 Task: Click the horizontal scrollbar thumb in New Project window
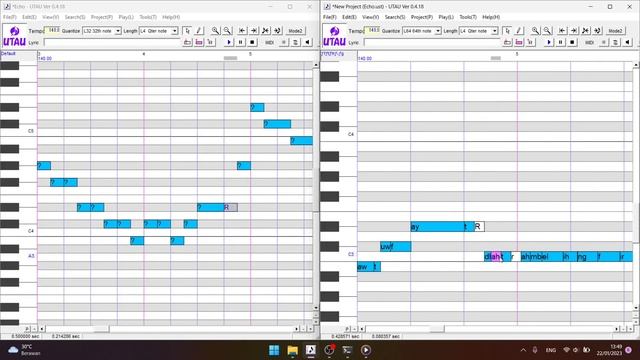tap(437, 329)
